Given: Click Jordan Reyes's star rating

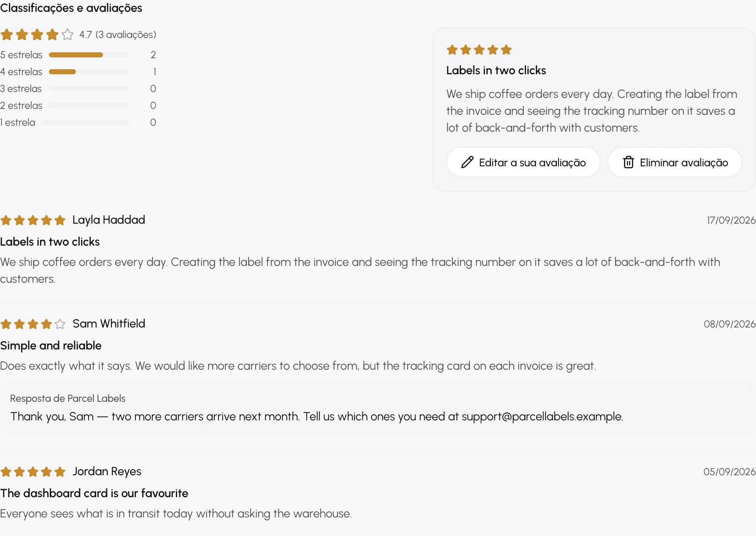Looking at the screenshot, I should point(33,471).
